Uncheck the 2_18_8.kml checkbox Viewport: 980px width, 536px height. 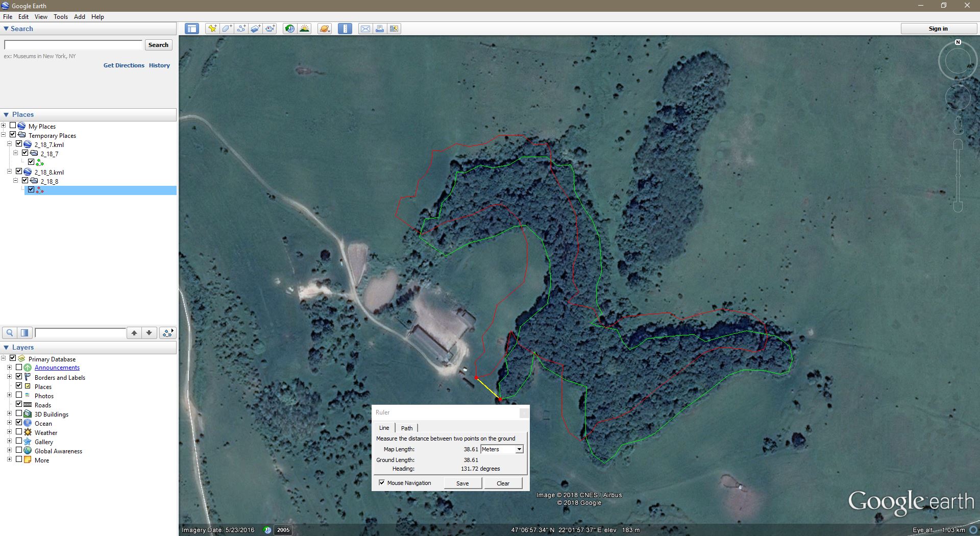(19, 172)
